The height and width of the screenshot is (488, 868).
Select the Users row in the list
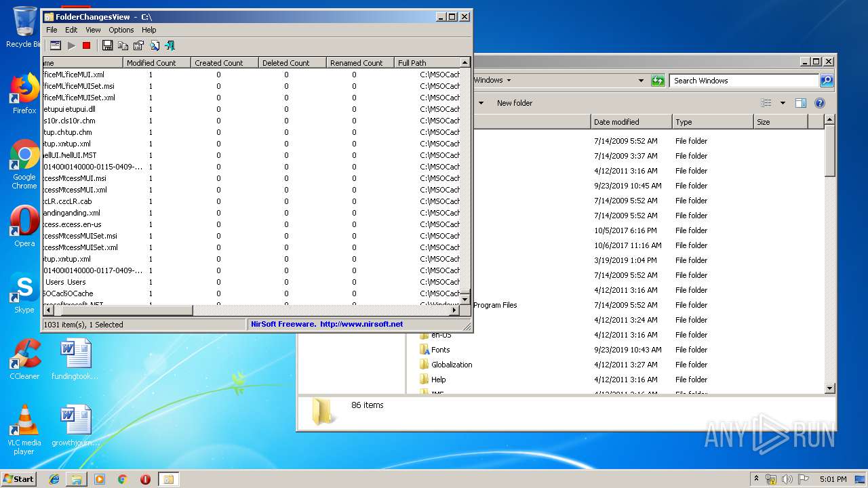(251, 282)
